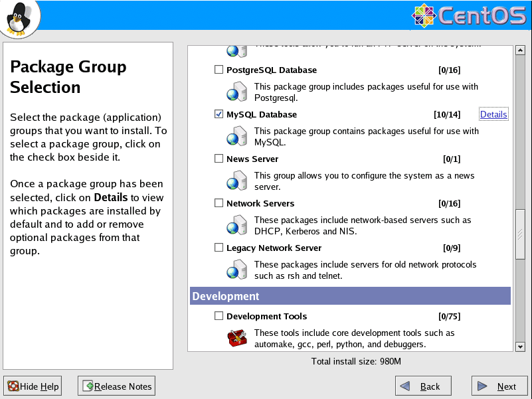Viewport: 532px width, 399px height.
Task: Click the PostgreSQL Database package group icon
Action: pos(236,92)
